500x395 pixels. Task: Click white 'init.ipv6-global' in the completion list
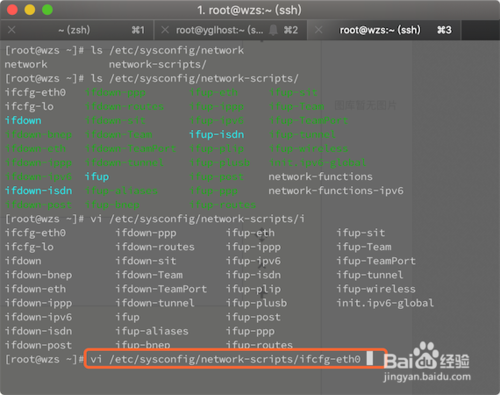point(385,303)
